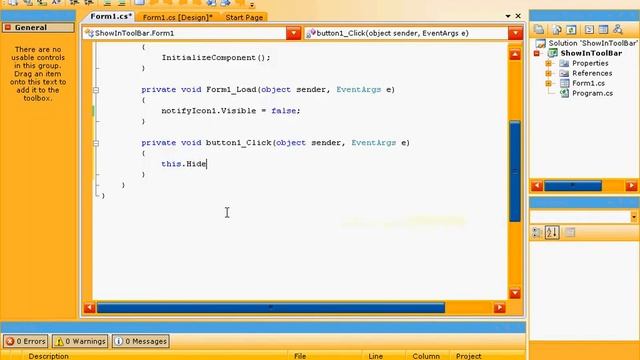Click Refresh icon in Solution Explorer

coord(571,29)
